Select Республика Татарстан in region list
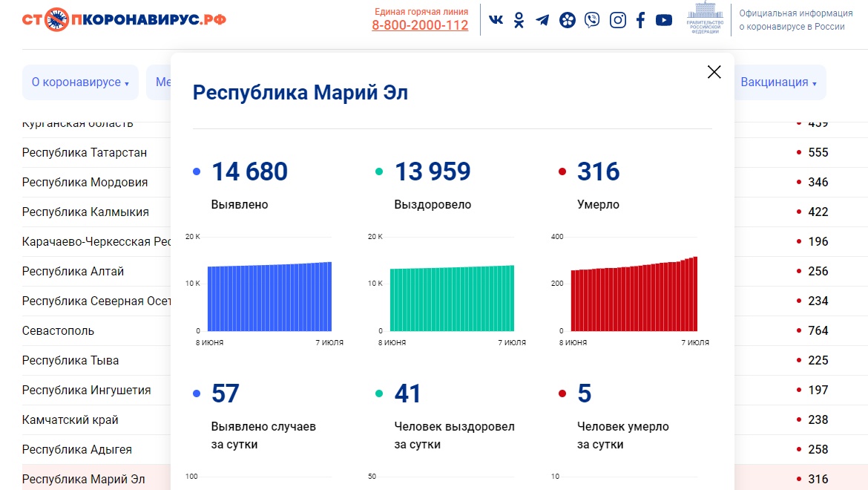Image resolution: width=868 pixels, height=490 pixels. pyautogui.click(x=85, y=152)
